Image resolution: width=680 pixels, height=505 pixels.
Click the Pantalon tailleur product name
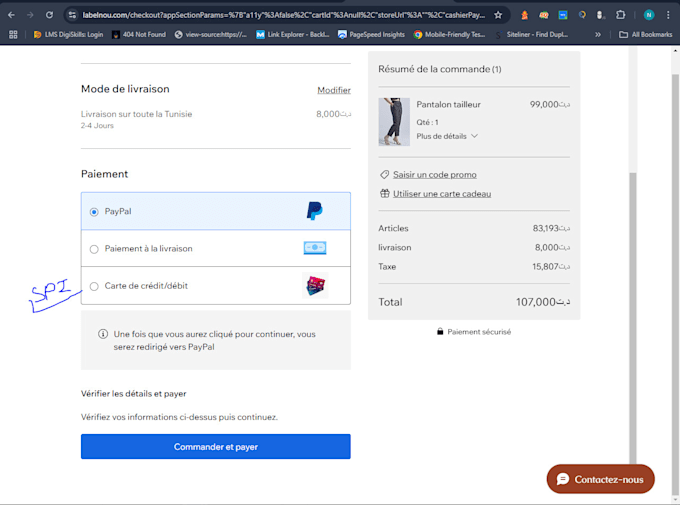click(448, 105)
